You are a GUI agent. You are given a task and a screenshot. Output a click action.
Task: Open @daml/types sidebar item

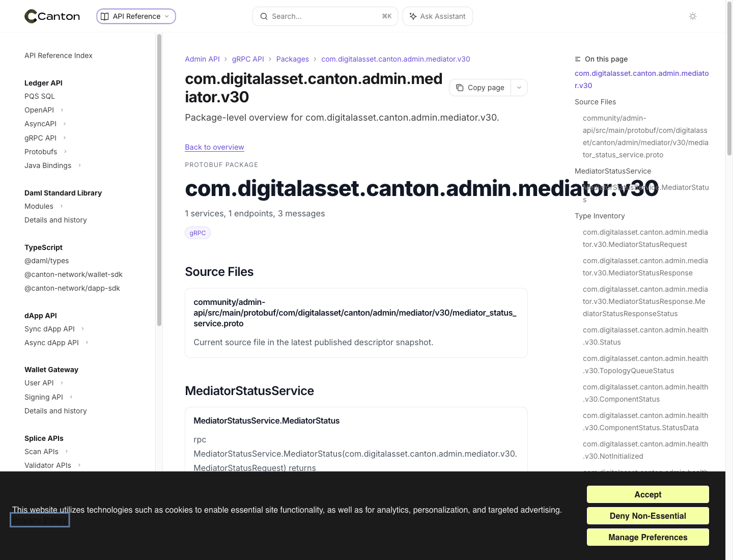47,261
